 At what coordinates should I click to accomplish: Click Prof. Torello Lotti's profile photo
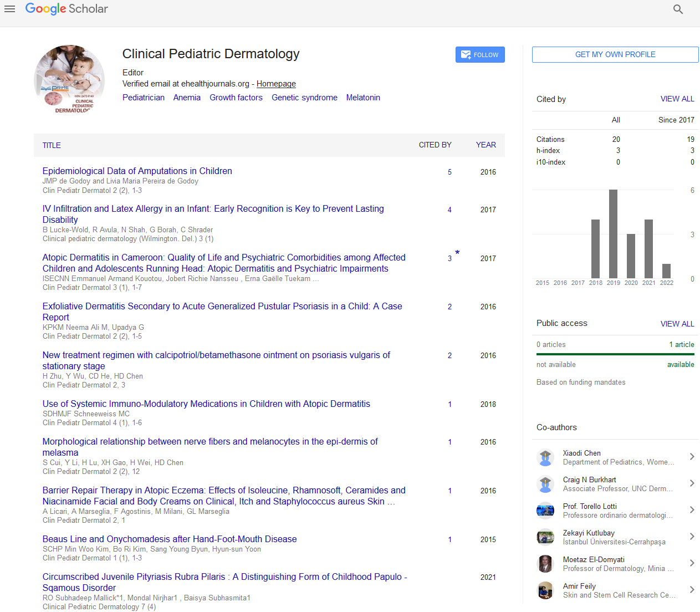tap(545, 511)
